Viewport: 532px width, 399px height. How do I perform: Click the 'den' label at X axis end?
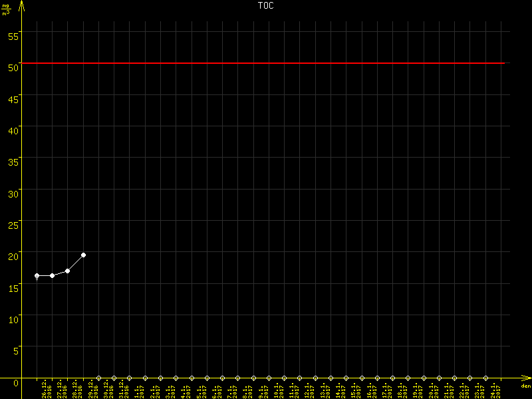pyautogui.click(x=525, y=386)
